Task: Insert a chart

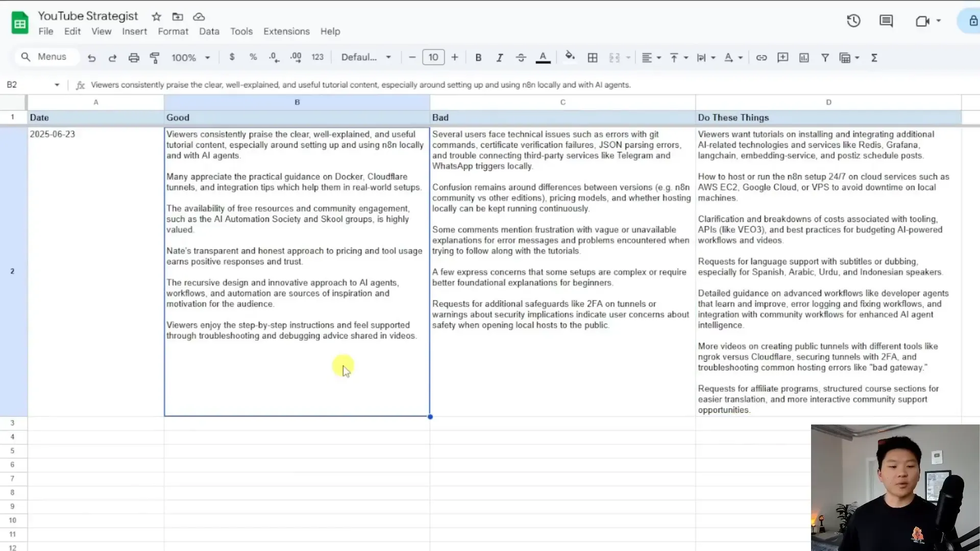Action: tap(804, 58)
